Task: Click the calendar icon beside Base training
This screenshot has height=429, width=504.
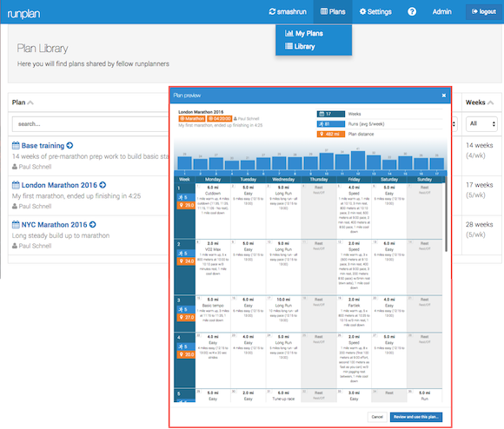Action: (16, 146)
